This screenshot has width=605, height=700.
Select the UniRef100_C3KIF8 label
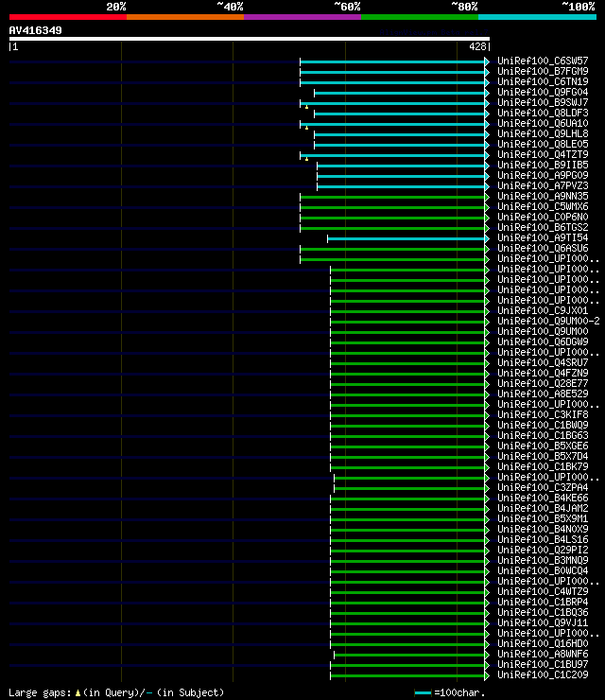pyautogui.click(x=543, y=414)
